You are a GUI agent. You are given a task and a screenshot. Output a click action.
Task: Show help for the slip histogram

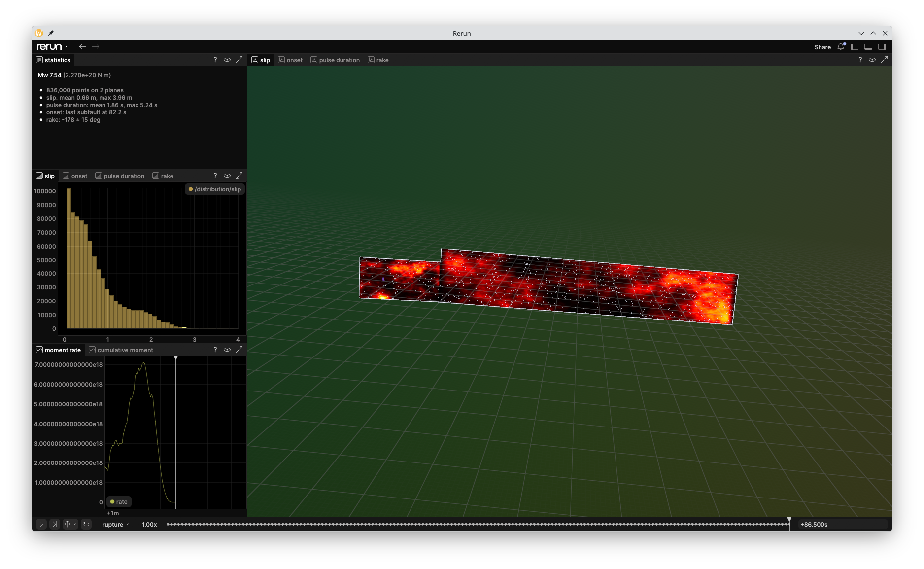coord(215,176)
